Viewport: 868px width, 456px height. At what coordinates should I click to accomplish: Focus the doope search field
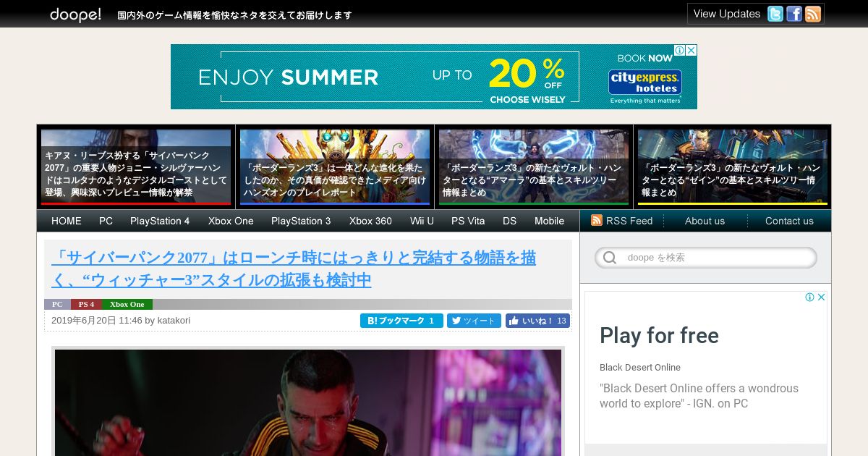[x=706, y=258]
